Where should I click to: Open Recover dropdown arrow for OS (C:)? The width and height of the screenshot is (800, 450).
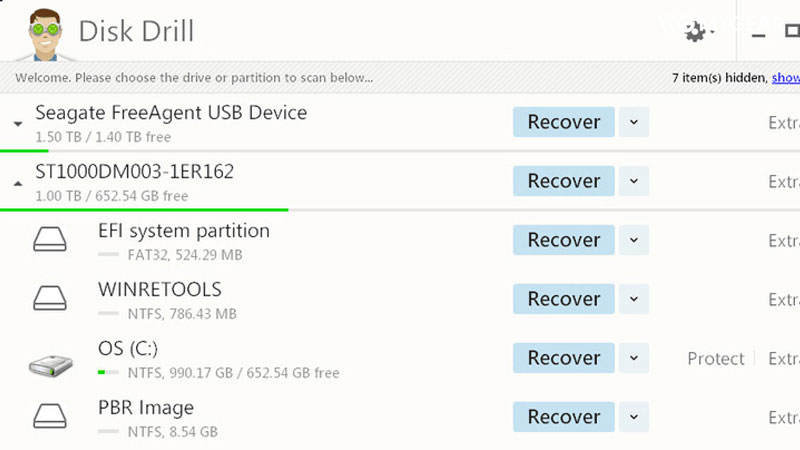pyautogui.click(x=633, y=358)
